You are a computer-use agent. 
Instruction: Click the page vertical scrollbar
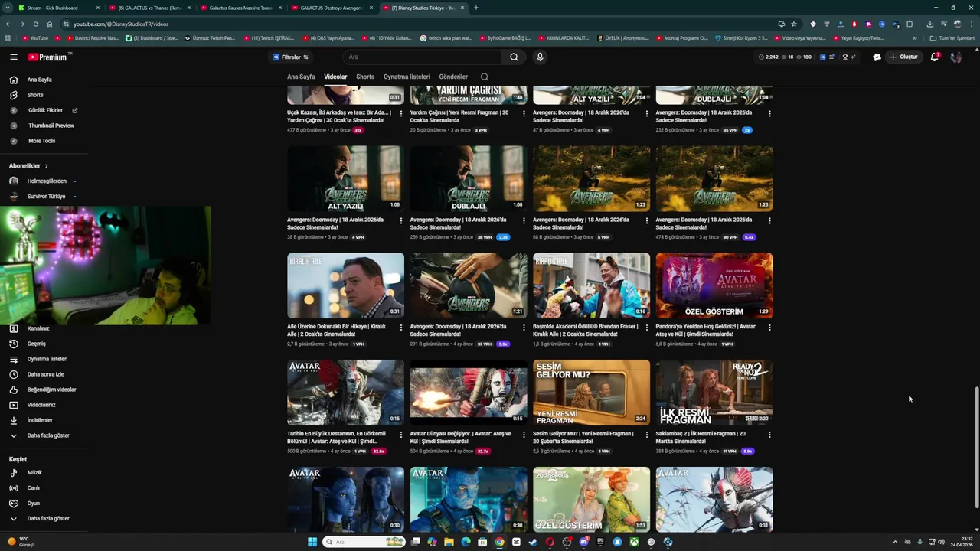click(x=976, y=447)
